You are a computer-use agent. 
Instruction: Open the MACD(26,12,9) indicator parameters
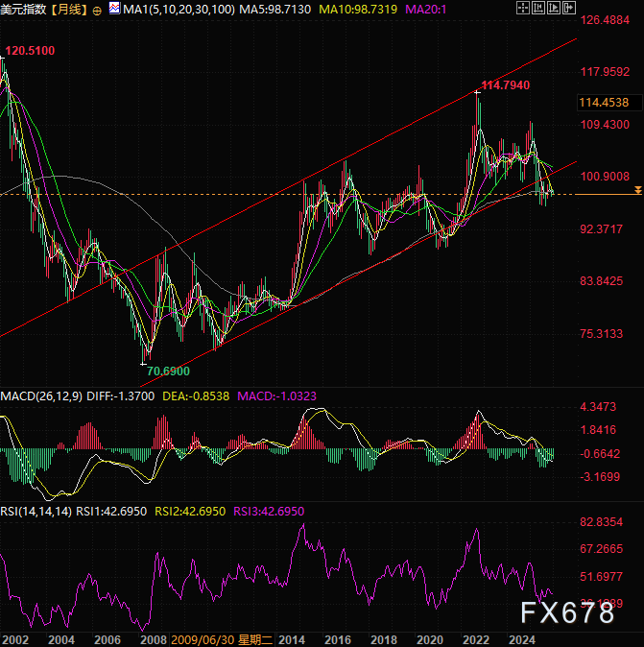tap(41, 396)
